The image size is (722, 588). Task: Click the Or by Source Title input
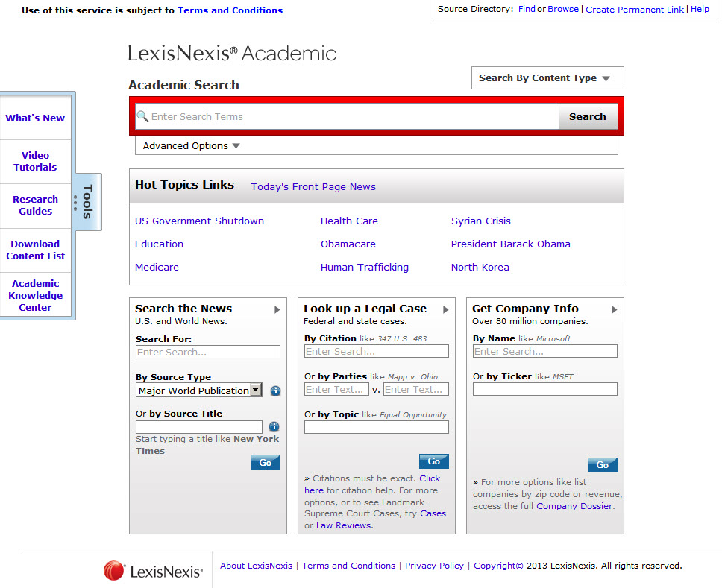tap(199, 426)
